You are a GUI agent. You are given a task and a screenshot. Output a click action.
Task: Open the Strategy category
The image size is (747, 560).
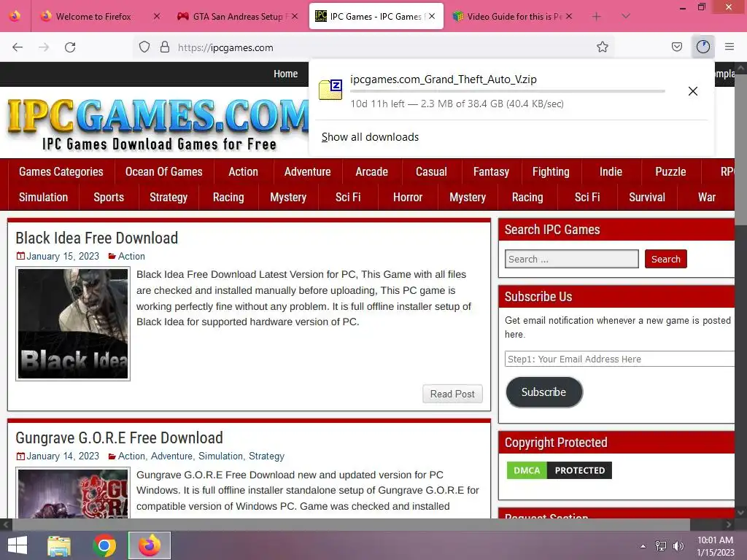click(x=169, y=198)
